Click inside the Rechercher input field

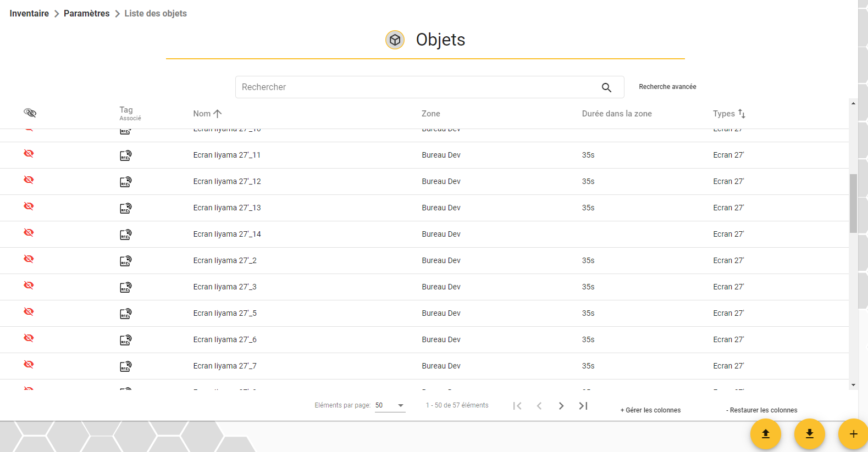pyautogui.click(x=418, y=87)
